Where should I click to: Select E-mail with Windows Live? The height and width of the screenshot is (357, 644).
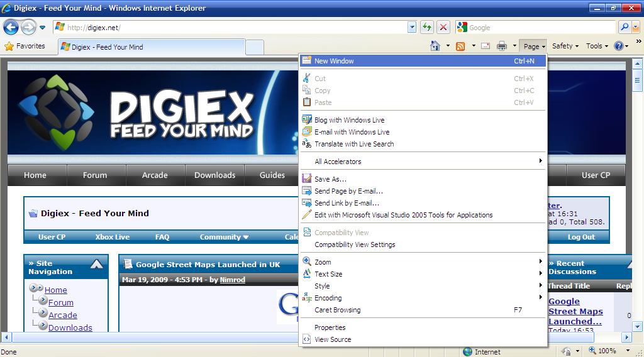pos(423,132)
